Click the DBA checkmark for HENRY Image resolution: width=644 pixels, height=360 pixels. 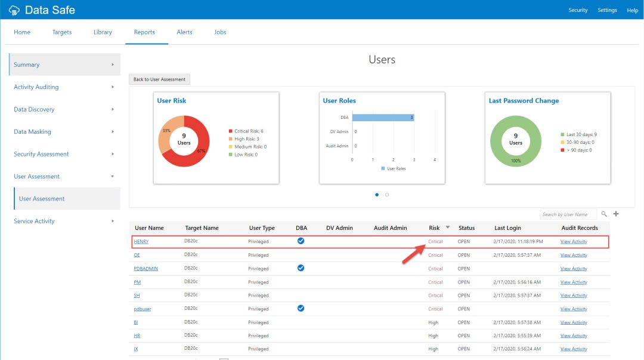coord(301,241)
